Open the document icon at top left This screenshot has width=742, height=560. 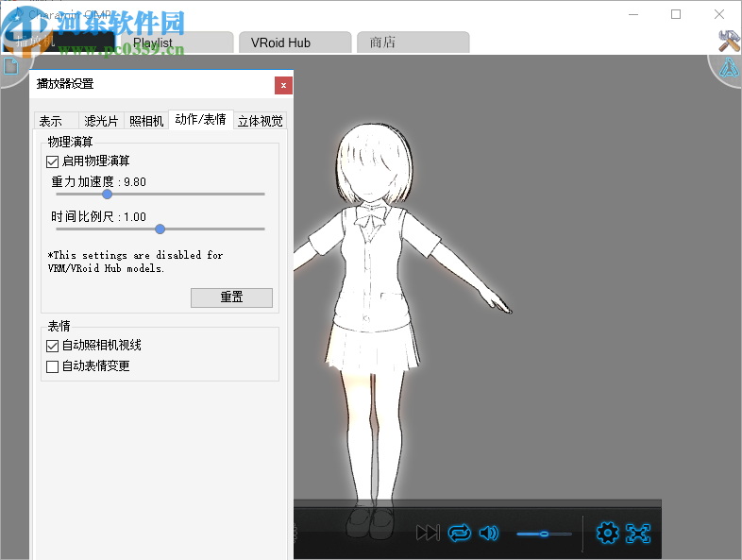(11, 66)
